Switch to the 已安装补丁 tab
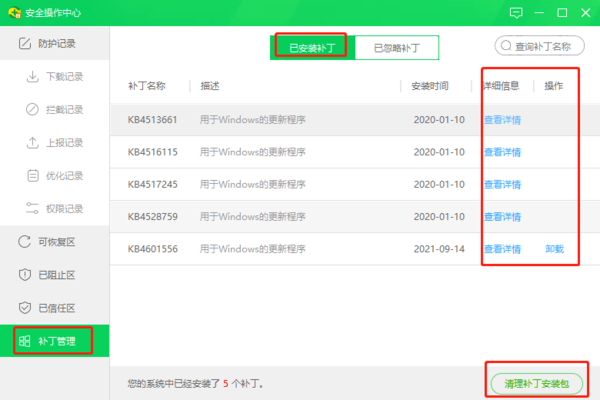The height and width of the screenshot is (400, 600). (311, 46)
